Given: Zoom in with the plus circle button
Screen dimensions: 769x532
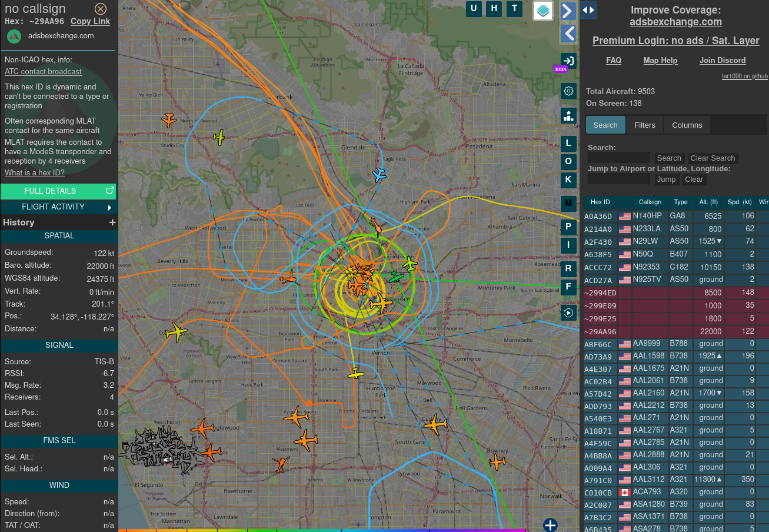Looking at the screenshot, I should (550, 524).
